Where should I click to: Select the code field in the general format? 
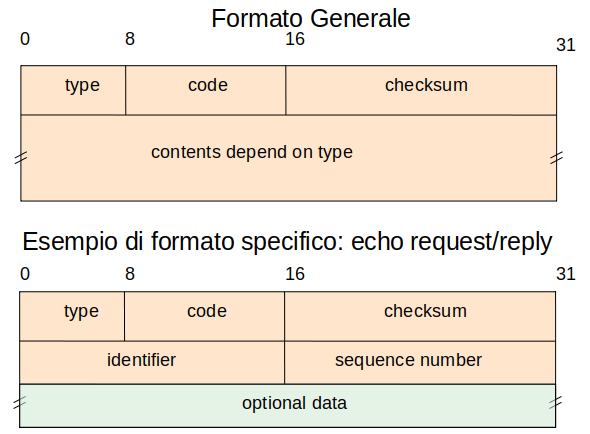coord(205,90)
